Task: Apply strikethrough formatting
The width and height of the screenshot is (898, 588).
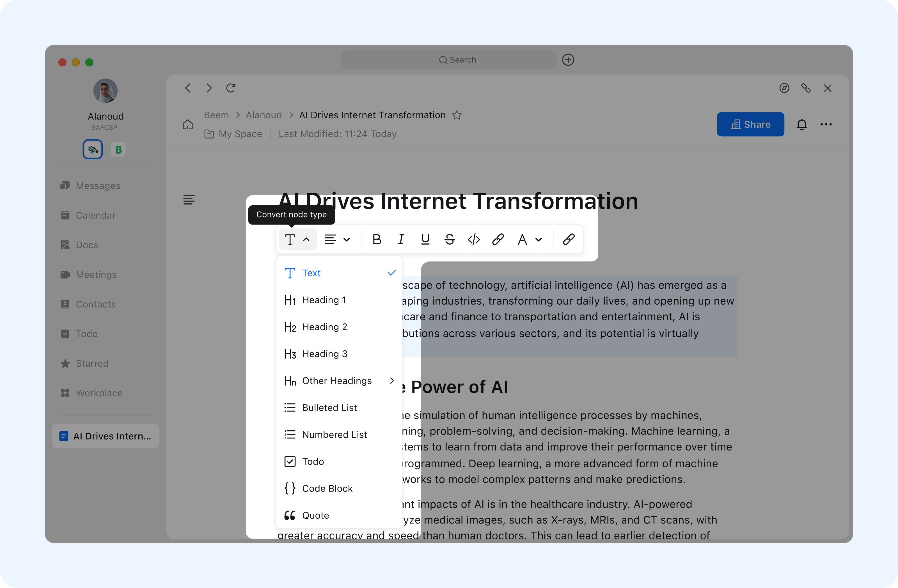Action: pyautogui.click(x=449, y=239)
